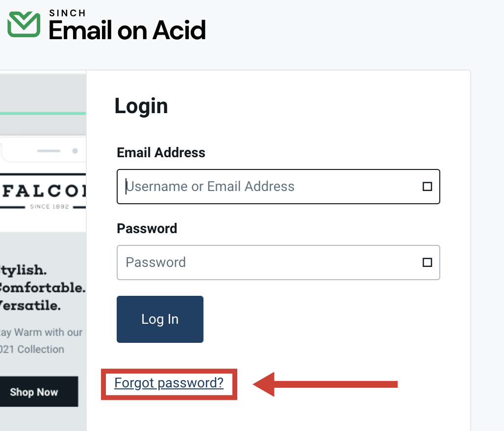Click inside the Password input box
Image resolution: width=504 pixels, height=431 pixels.
coord(245,263)
